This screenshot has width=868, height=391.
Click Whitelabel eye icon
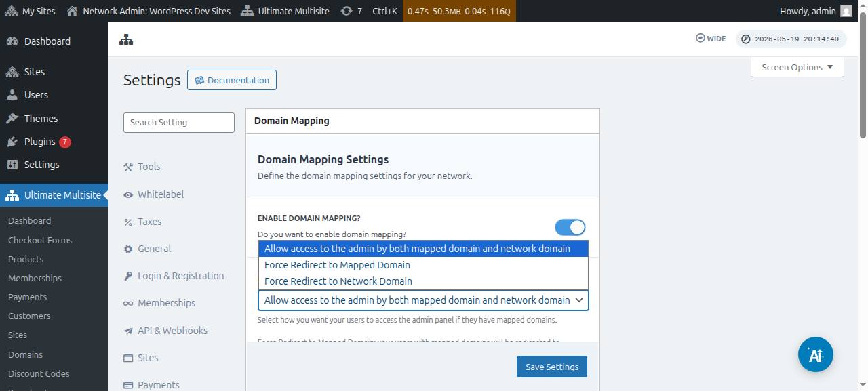128,194
